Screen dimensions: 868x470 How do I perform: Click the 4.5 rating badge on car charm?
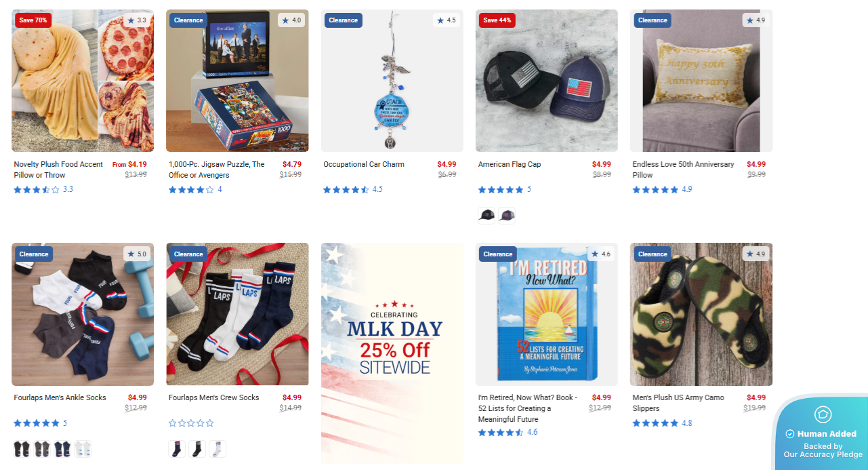tap(446, 20)
